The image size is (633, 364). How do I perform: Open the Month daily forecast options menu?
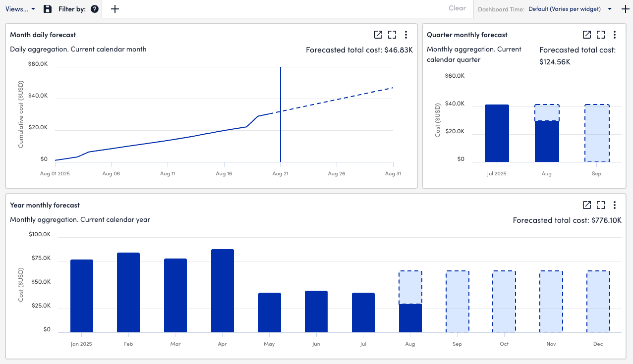406,35
